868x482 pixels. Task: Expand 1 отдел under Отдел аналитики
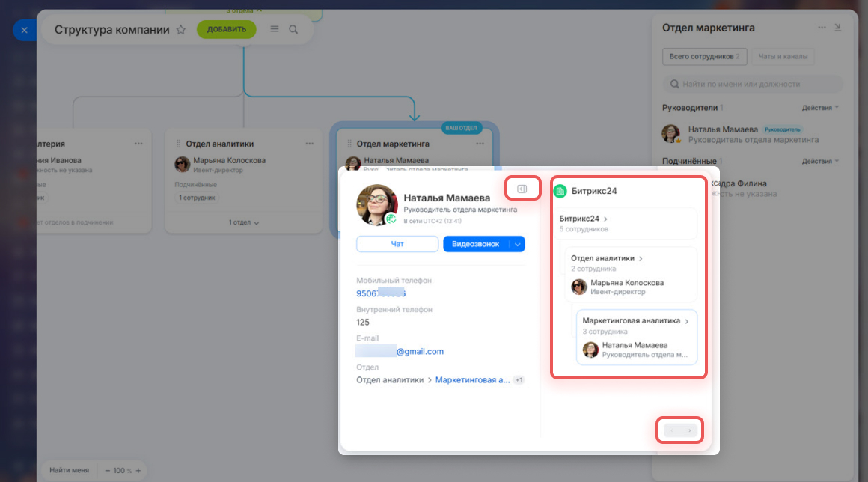(x=244, y=222)
